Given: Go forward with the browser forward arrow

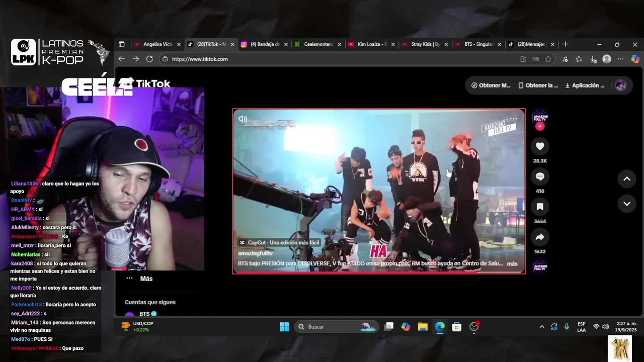Looking at the screenshot, I should click(x=135, y=59).
